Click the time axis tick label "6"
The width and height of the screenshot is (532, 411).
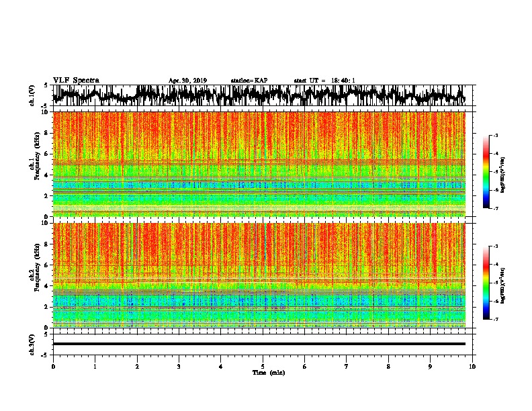point(305,367)
